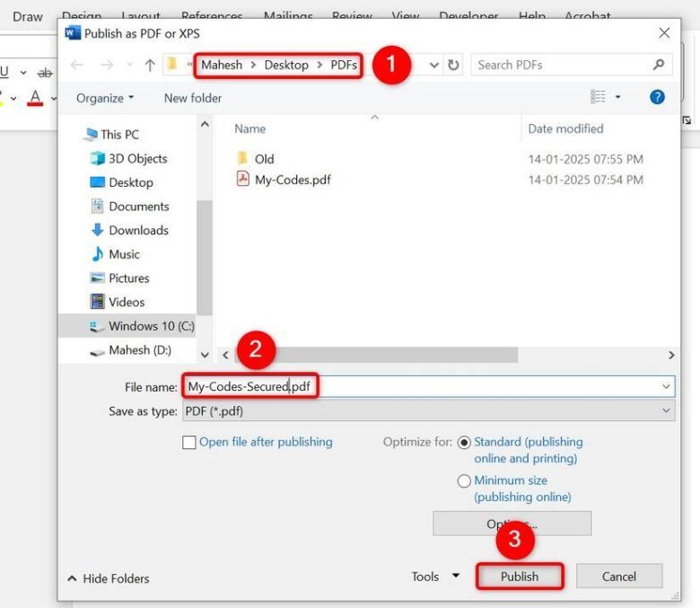700x608 pixels.
Task: Click navigation pane scroll down arrow
Action: click(205, 355)
